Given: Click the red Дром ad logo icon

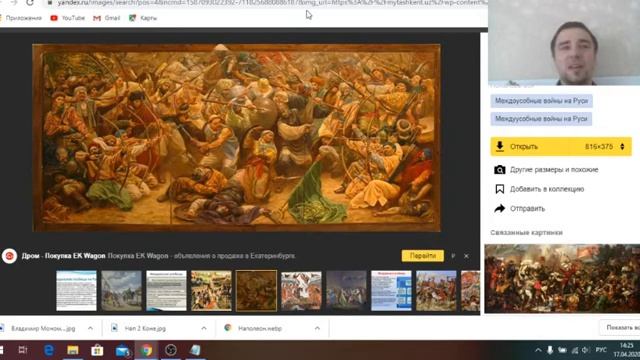Looking at the screenshot, I should [x=9, y=256].
